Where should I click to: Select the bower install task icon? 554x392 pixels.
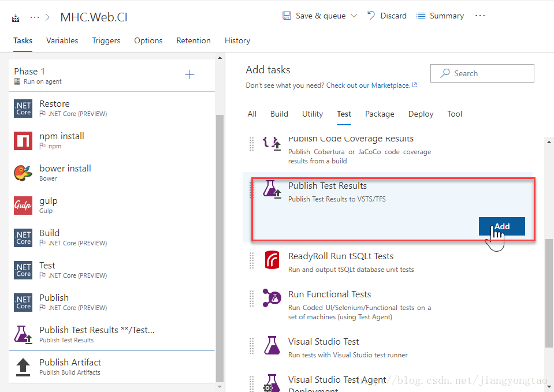23,173
